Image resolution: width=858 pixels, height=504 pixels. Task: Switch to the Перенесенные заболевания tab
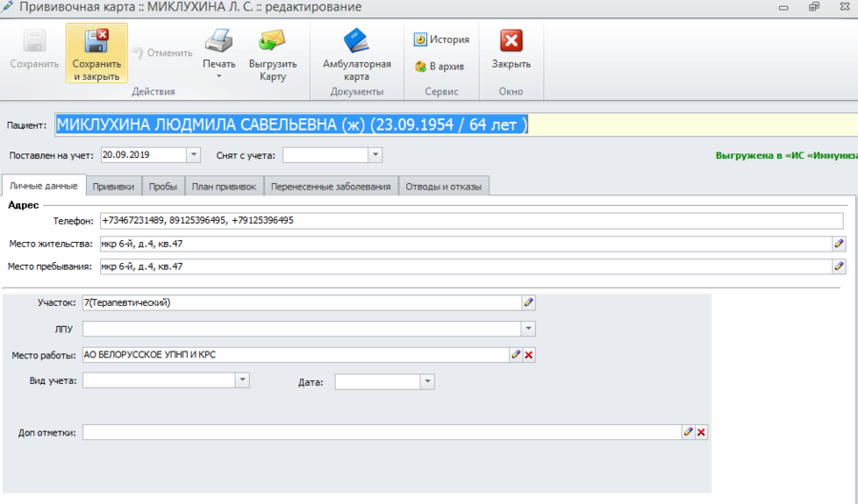(x=329, y=187)
